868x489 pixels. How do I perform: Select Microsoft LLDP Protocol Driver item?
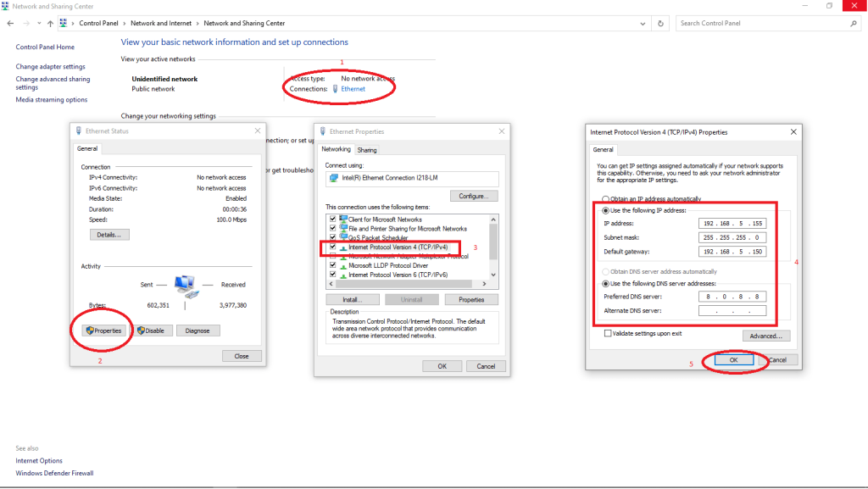tap(388, 265)
